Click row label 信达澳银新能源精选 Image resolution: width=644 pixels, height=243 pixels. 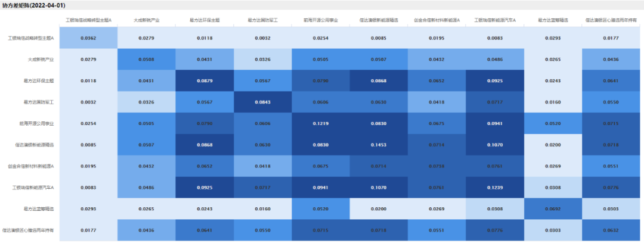[x=35, y=145]
